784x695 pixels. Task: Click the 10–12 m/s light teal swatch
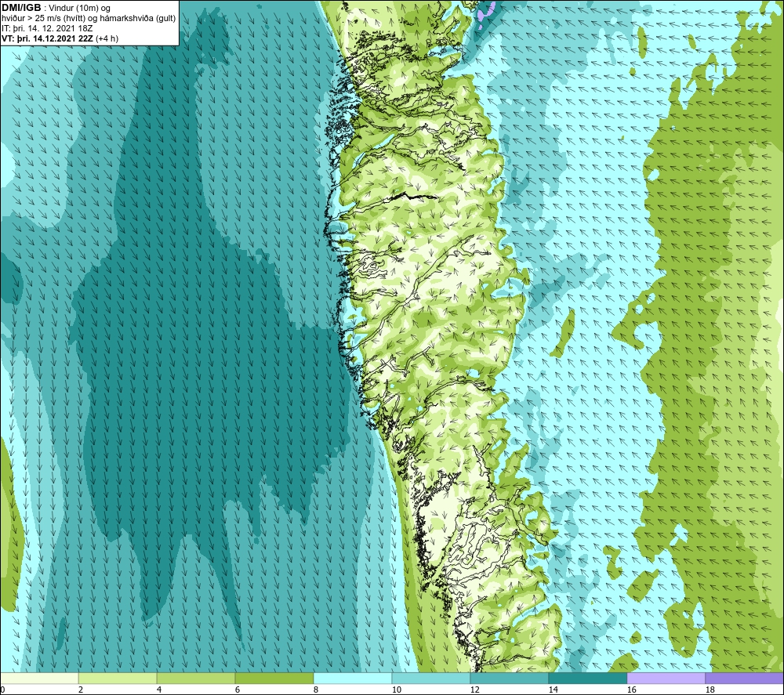point(431,678)
